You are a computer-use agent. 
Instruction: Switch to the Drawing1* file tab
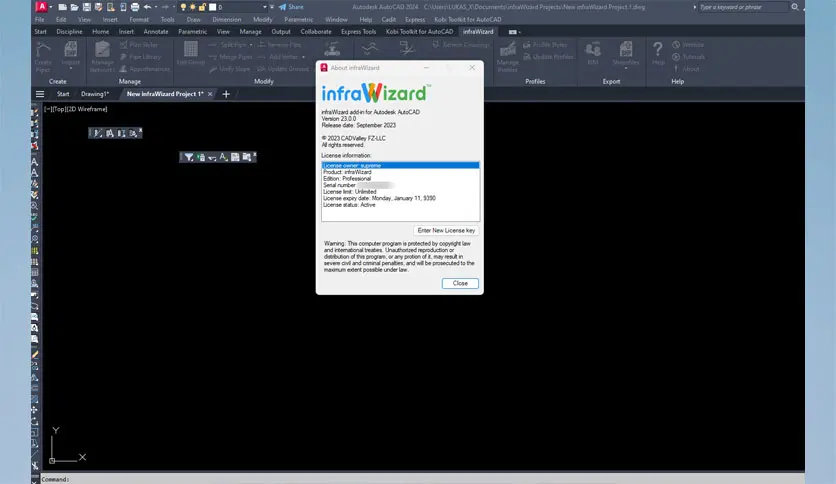[x=95, y=94]
